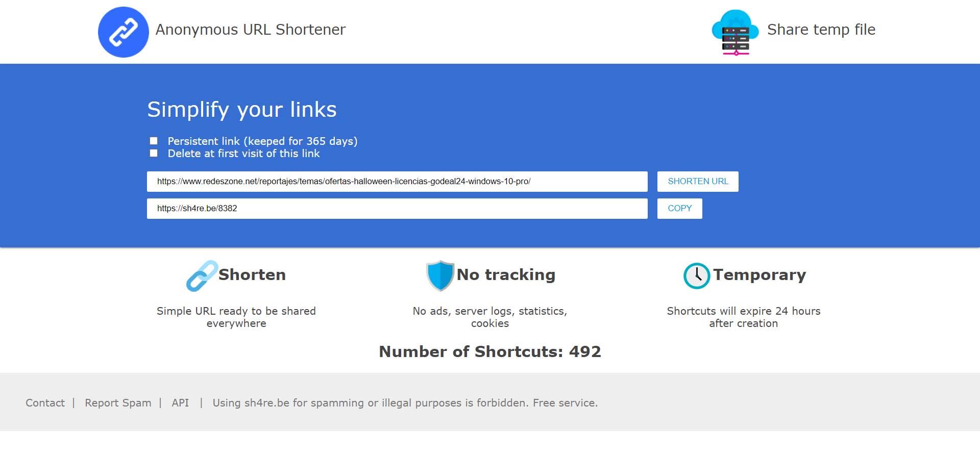Click the No tracking heading text

pyautogui.click(x=505, y=275)
